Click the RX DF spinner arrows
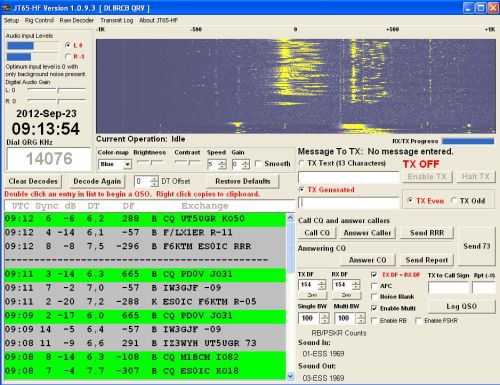500x385 pixels. point(356,285)
